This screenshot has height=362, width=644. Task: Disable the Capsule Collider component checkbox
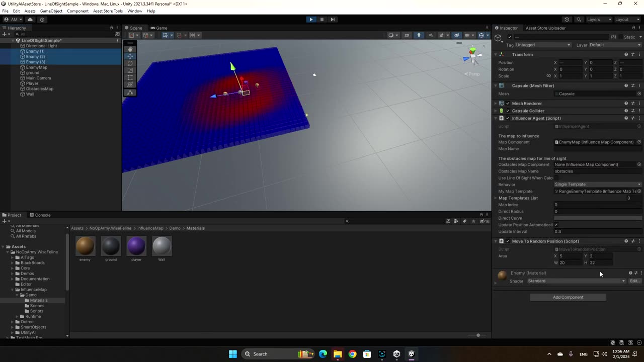click(x=508, y=111)
